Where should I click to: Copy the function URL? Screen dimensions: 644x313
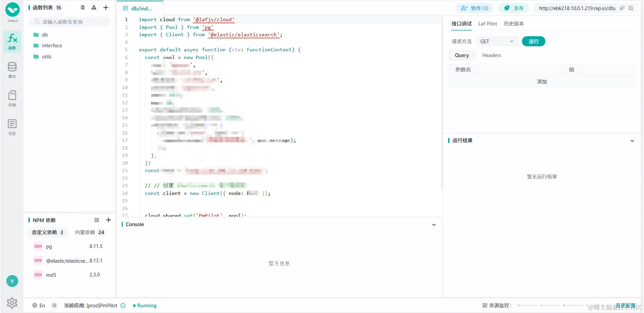(x=622, y=8)
